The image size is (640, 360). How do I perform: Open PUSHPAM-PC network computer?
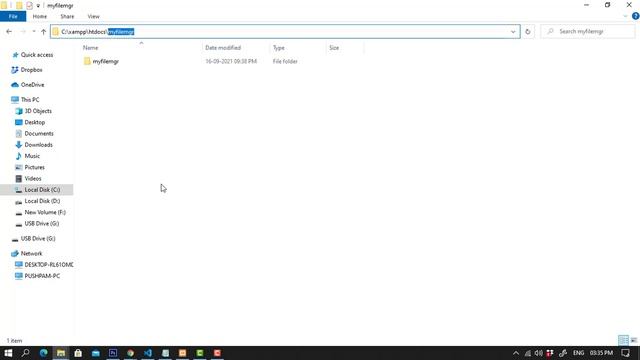(42, 276)
